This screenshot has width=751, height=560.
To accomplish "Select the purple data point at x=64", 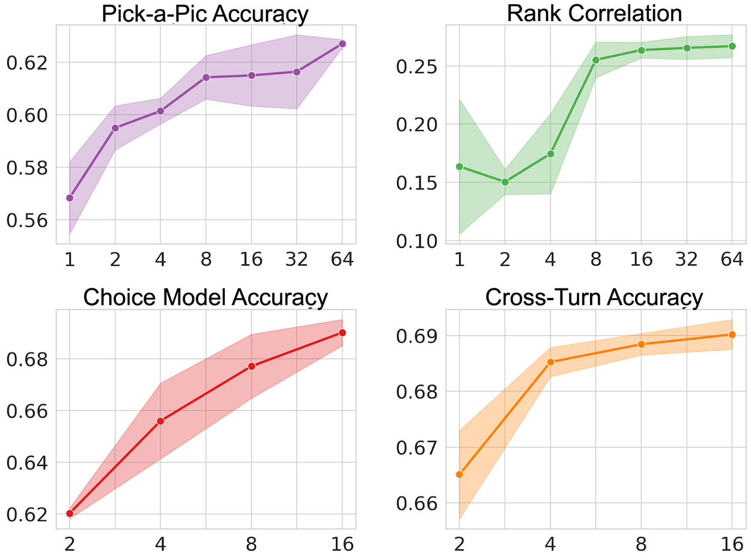I will [342, 44].
